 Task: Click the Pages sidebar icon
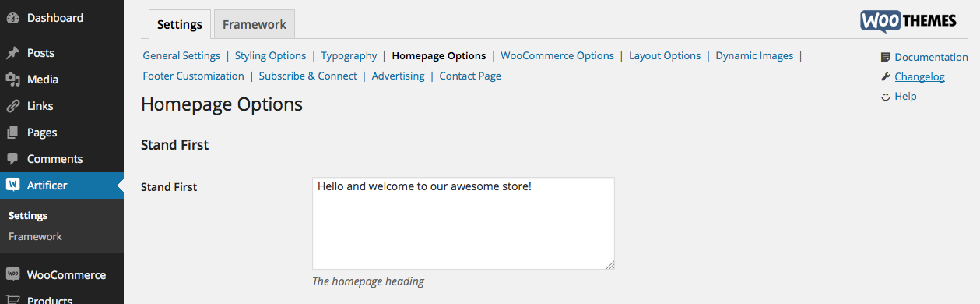click(x=13, y=133)
